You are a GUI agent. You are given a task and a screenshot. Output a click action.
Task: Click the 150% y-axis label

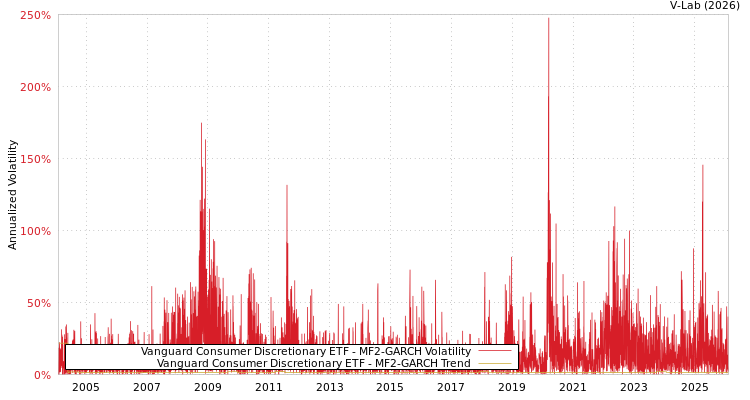(x=35, y=159)
